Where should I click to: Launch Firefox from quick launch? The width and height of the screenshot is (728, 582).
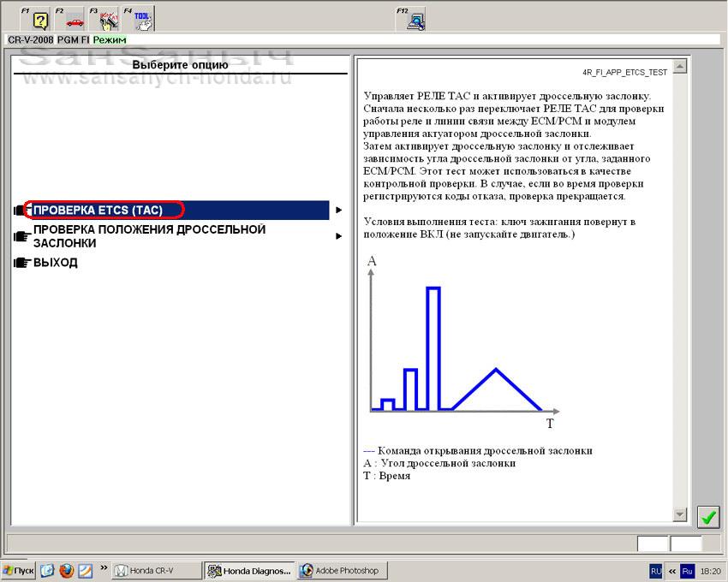tap(67, 570)
